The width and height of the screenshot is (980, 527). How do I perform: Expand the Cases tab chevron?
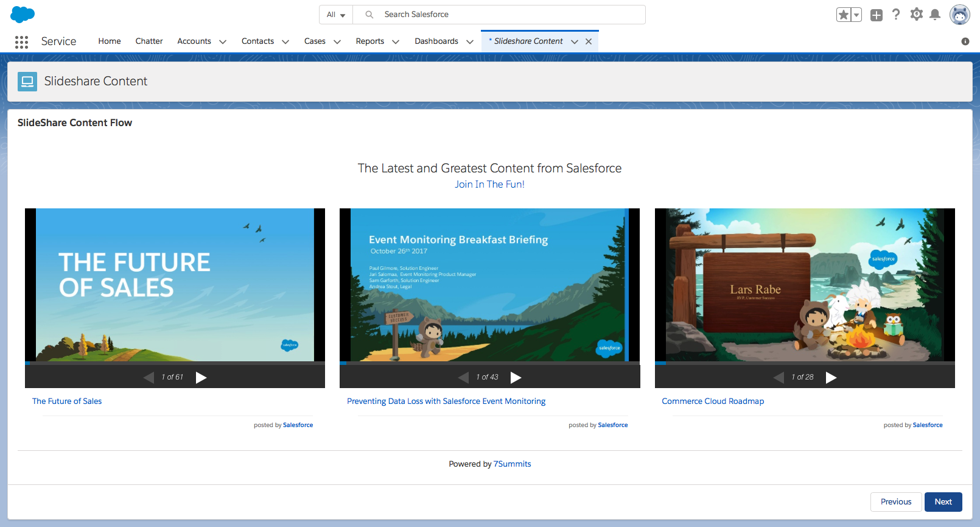337,41
